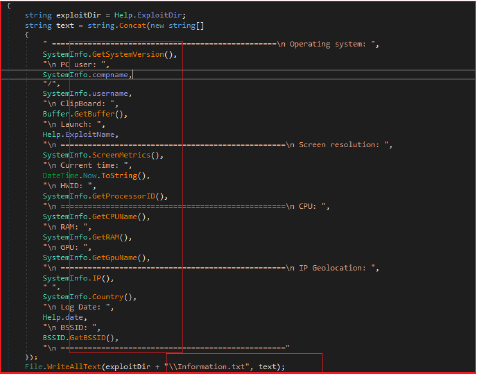Click Help.ExploitDir on the first line

point(149,15)
